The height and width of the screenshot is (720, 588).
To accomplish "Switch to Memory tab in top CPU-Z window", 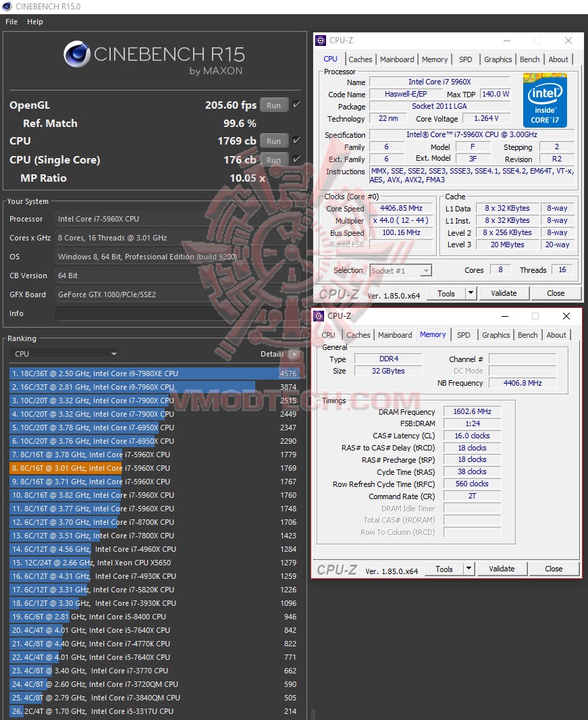I will 435,59.
